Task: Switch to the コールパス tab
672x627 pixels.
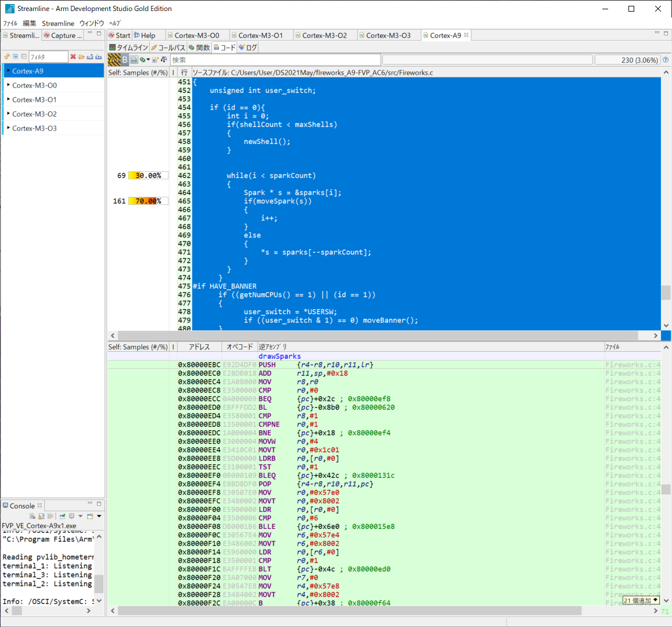Action: point(168,48)
